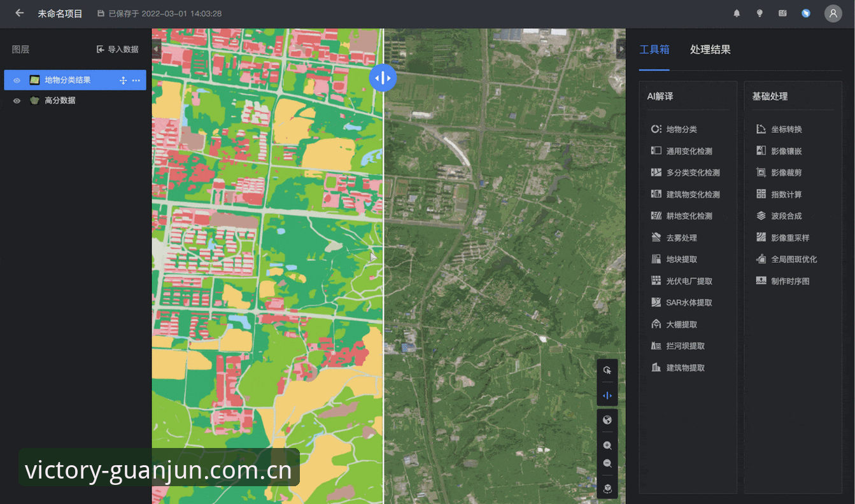This screenshot has height=504, width=855.
Task: Click the save status icon beside 已保存于
Action: [101, 13]
